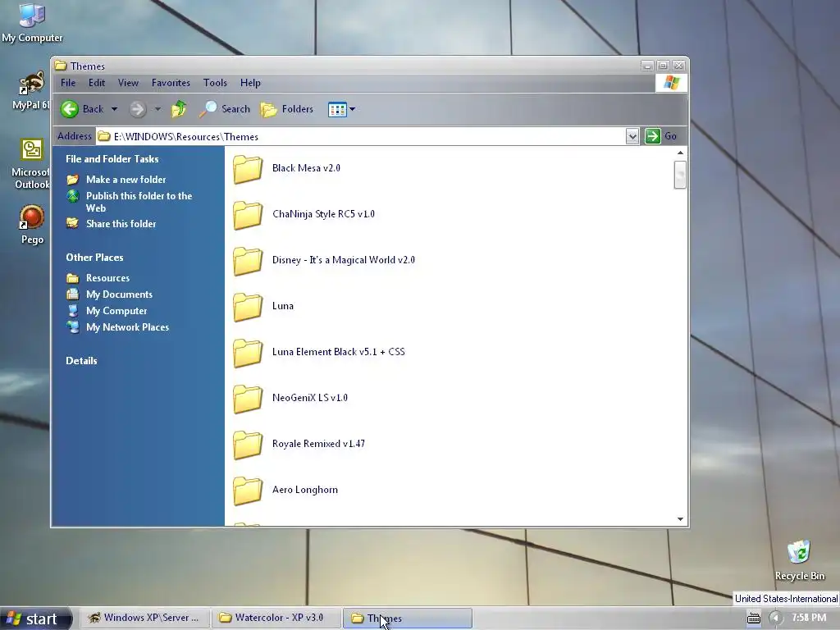Open the Edit menu
Viewport: 840px width, 630px height.
(97, 83)
